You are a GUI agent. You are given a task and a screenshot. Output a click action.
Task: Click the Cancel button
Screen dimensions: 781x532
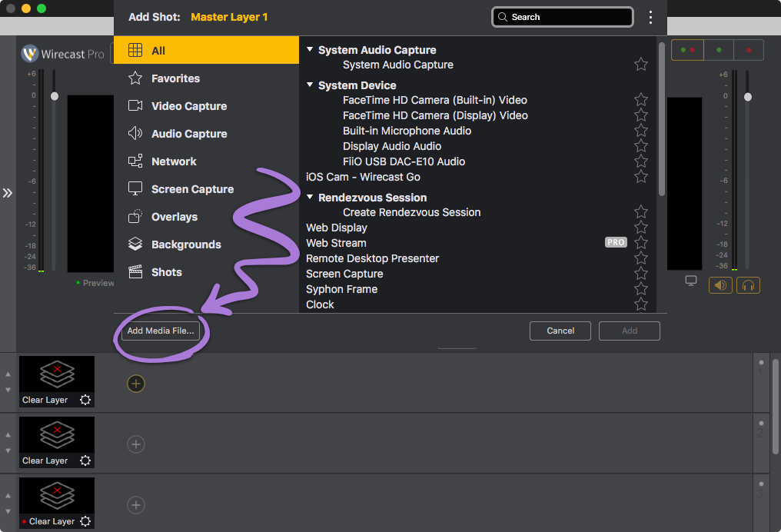pyautogui.click(x=560, y=331)
